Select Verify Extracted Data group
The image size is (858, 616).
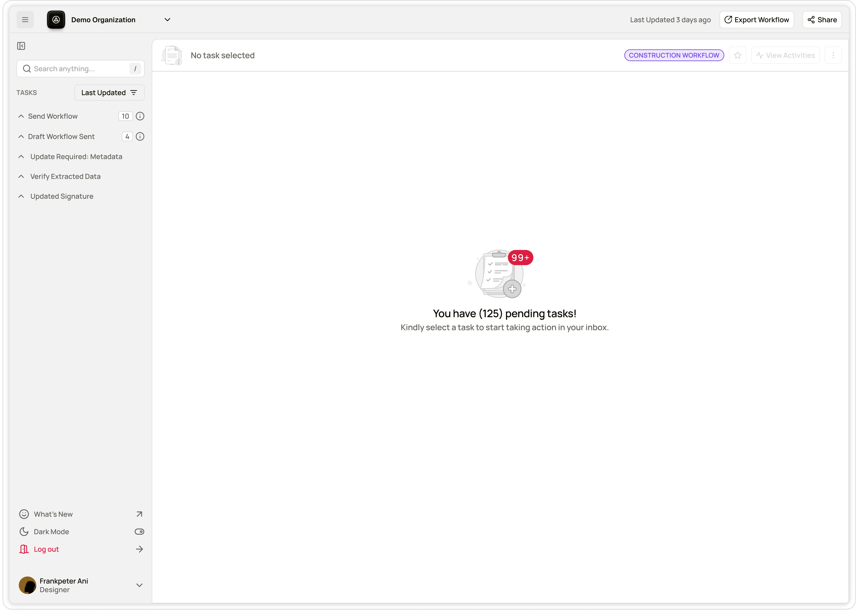[65, 176]
